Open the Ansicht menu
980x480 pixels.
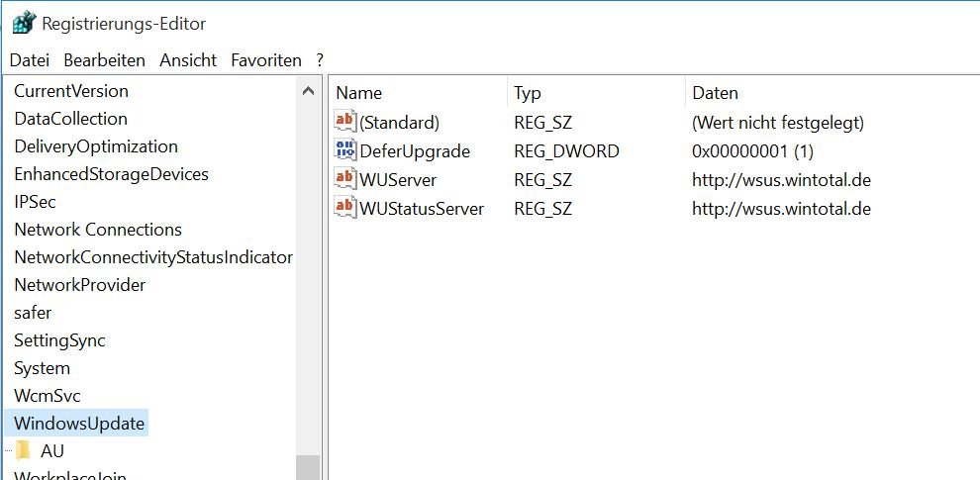188,60
